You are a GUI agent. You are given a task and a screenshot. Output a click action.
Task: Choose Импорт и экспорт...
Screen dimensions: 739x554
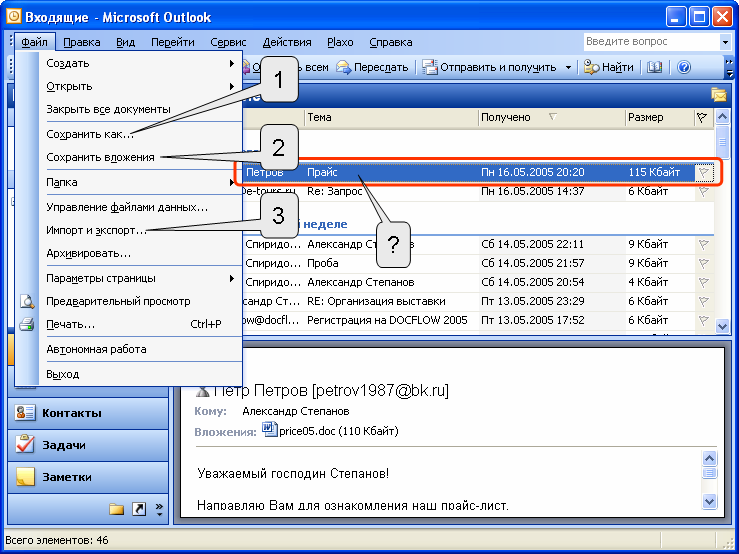point(140,231)
